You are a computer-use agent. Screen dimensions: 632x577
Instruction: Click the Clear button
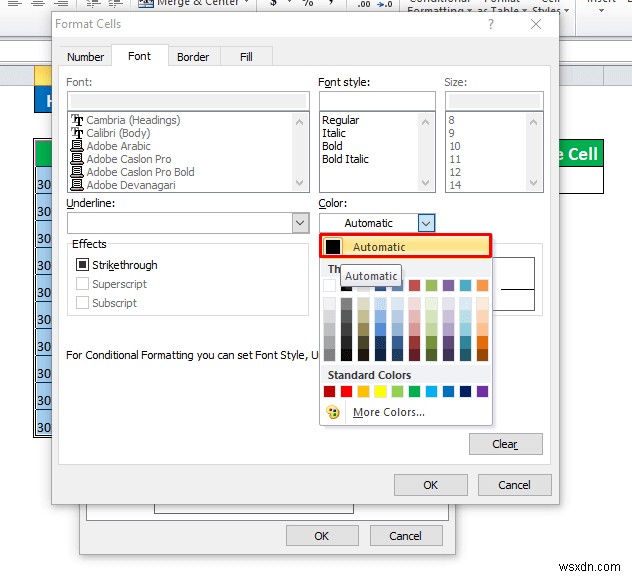click(x=505, y=444)
